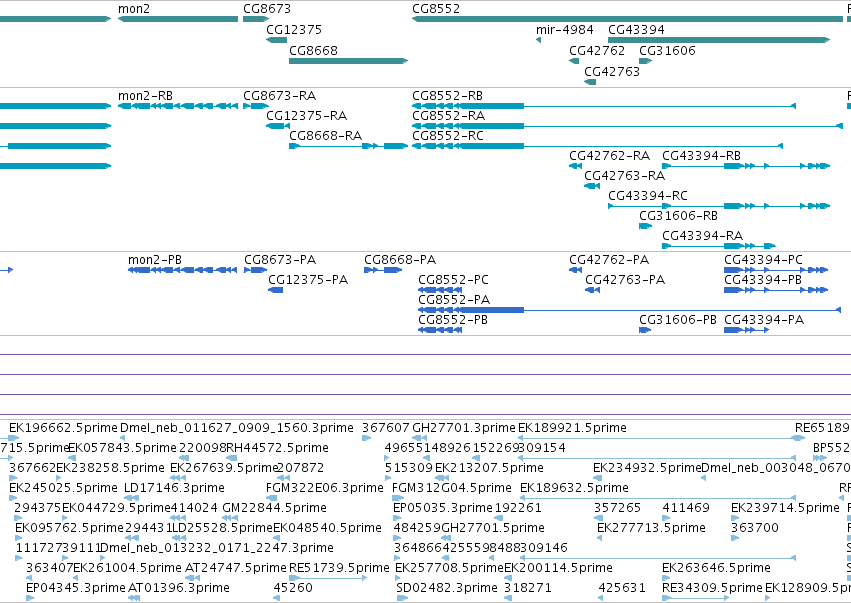
Task: Click the GH27701.3prime EST label
Action: [x=464, y=428]
